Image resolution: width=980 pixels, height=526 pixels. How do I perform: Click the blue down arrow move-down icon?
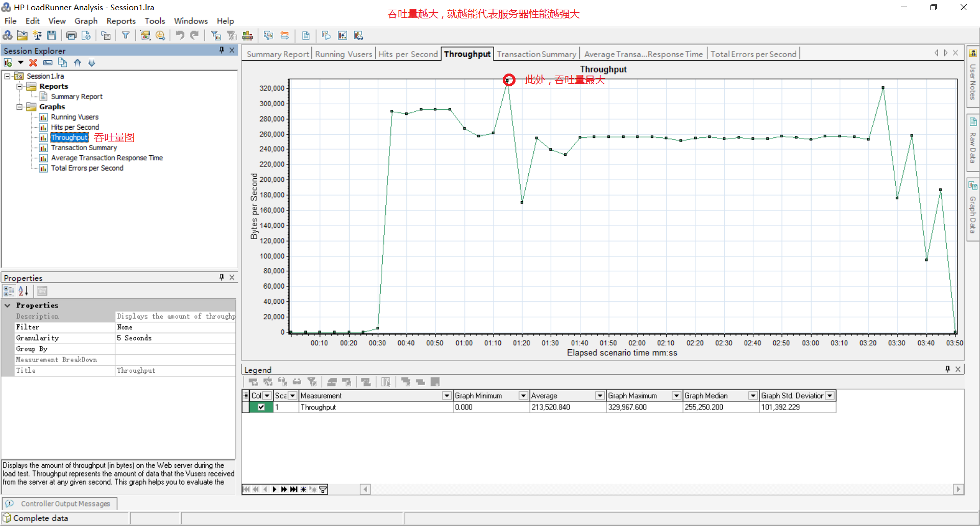pyautogui.click(x=92, y=63)
